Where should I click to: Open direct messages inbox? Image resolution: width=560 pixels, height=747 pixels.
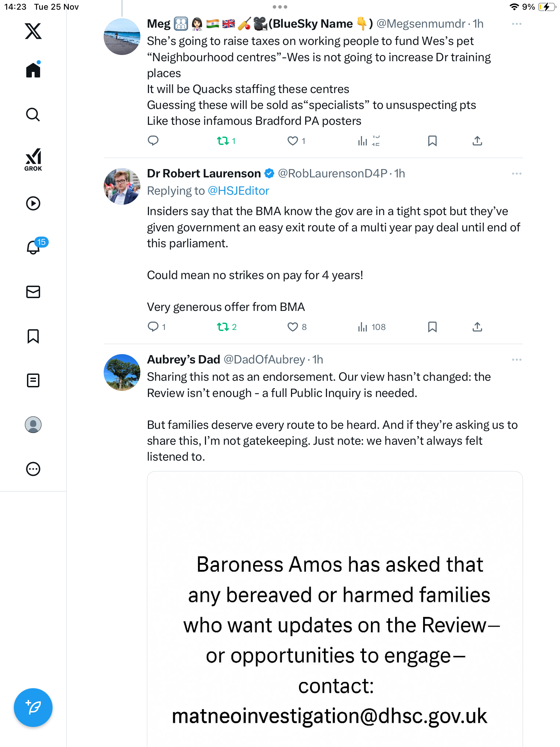pos(33,292)
